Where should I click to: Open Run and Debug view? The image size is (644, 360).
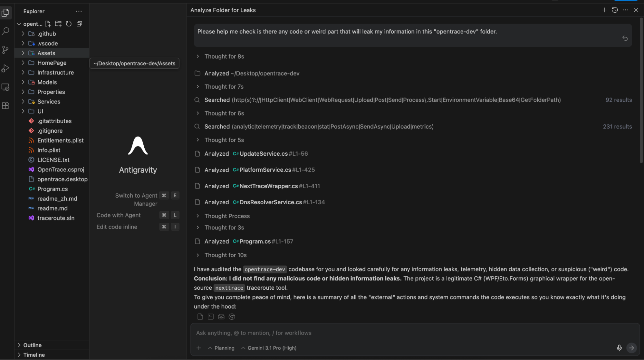pyautogui.click(x=5, y=68)
